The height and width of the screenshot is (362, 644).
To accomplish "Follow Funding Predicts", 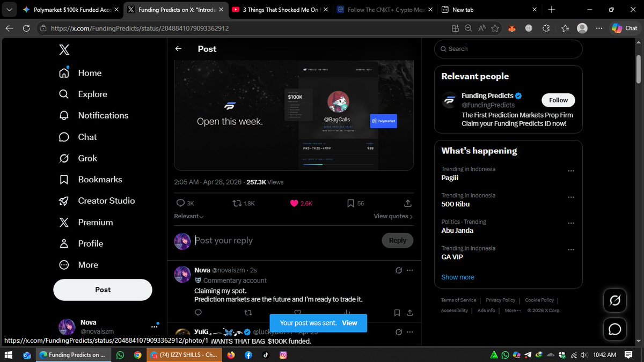I will coord(558,100).
